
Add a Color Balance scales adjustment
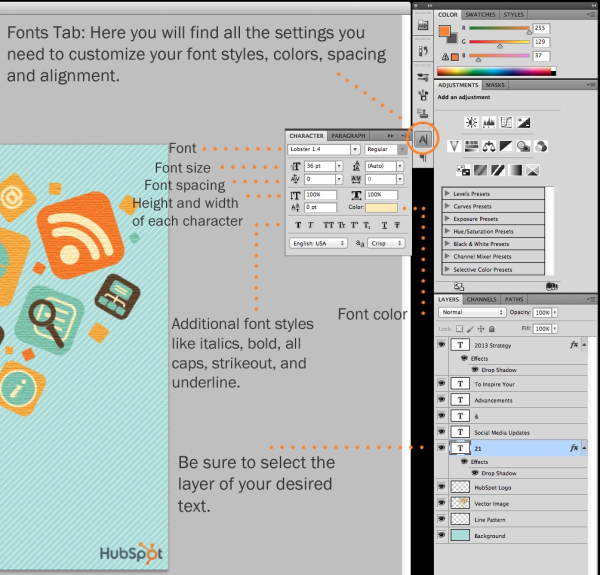pos(489,146)
